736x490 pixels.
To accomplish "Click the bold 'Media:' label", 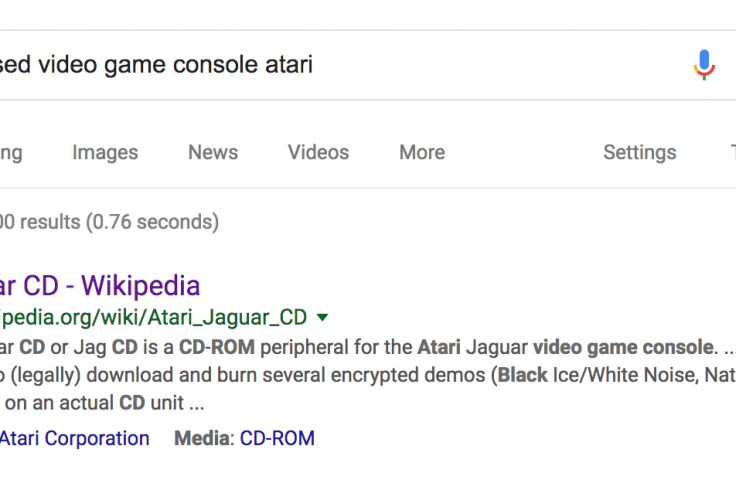I will 204,438.
